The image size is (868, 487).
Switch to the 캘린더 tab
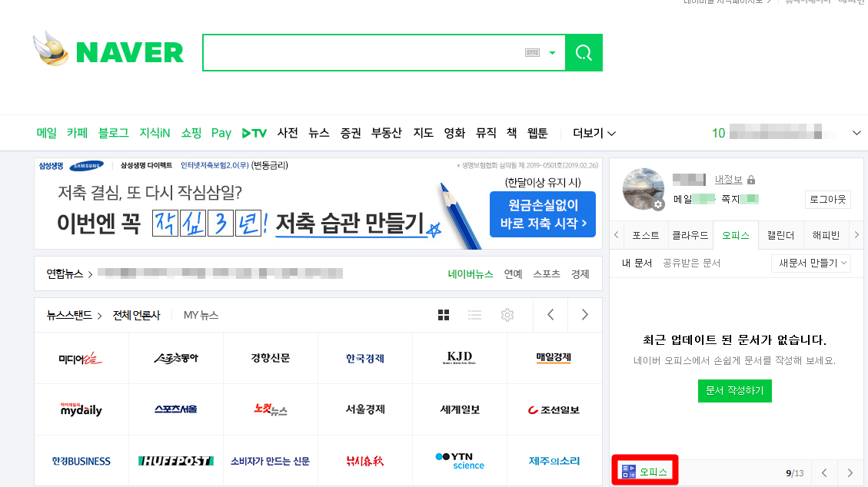780,236
